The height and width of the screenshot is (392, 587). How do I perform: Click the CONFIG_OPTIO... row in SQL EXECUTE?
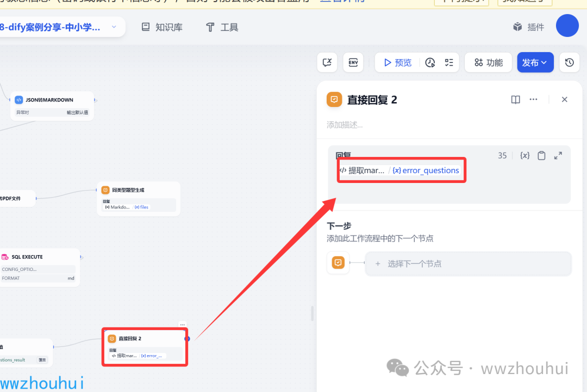pyautogui.click(x=38, y=269)
